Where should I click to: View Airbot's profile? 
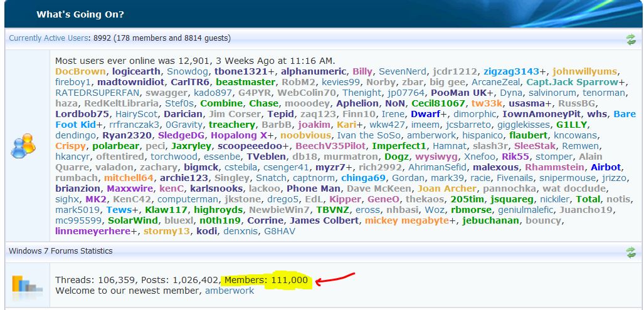[606, 167]
